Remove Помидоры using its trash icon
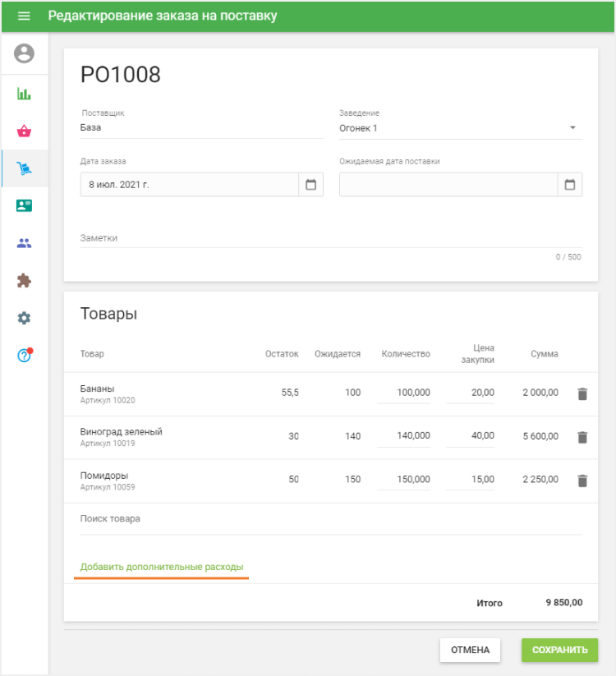This screenshot has height=676, width=616. (x=582, y=481)
